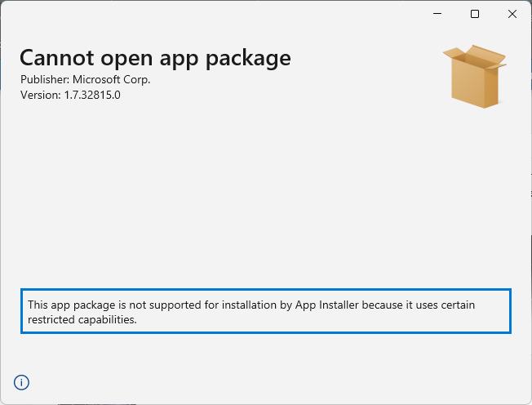Click the "Microsoft Corp." publisher name
This screenshot has width=532, height=405.
tap(112, 80)
